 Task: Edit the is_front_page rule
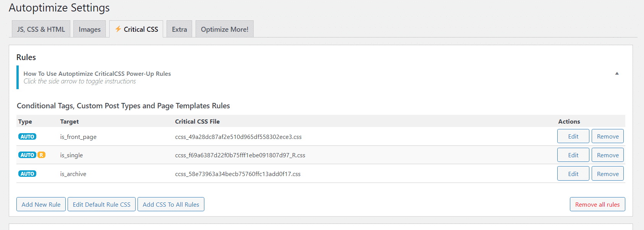pos(573,136)
